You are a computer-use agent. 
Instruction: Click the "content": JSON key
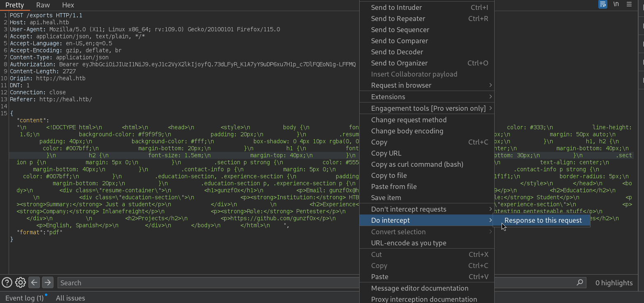33,120
